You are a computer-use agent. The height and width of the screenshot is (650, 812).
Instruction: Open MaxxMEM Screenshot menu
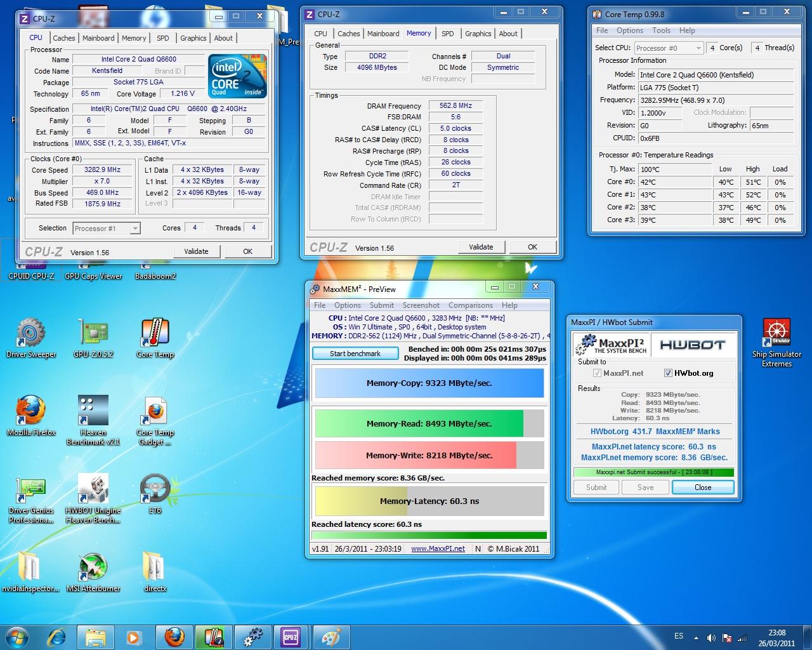(421, 305)
